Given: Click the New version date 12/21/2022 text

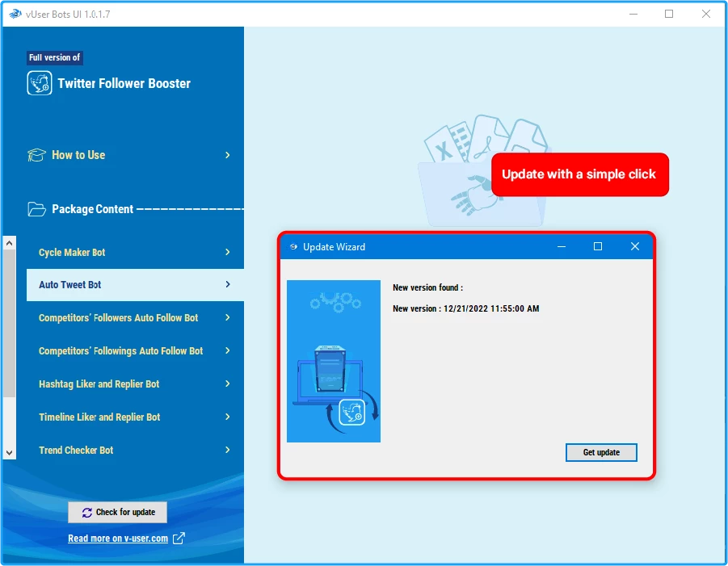Looking at the screenshot, I should point(465,308).
